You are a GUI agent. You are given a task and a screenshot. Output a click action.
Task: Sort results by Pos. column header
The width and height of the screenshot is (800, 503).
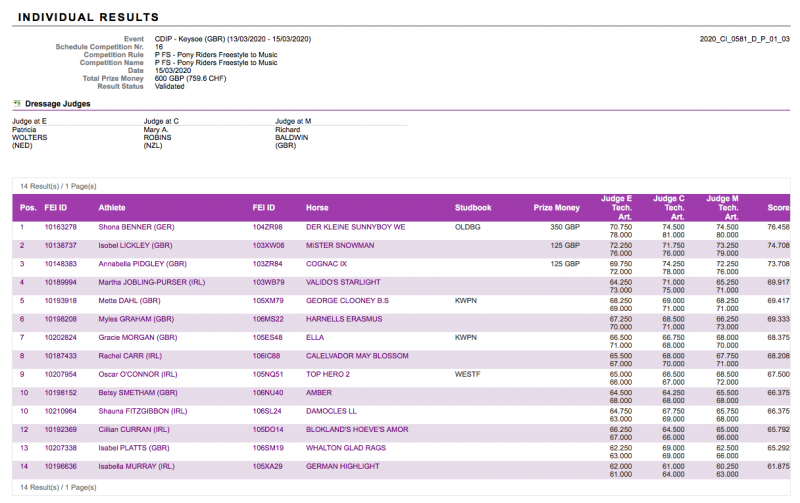tap(28, 208)
